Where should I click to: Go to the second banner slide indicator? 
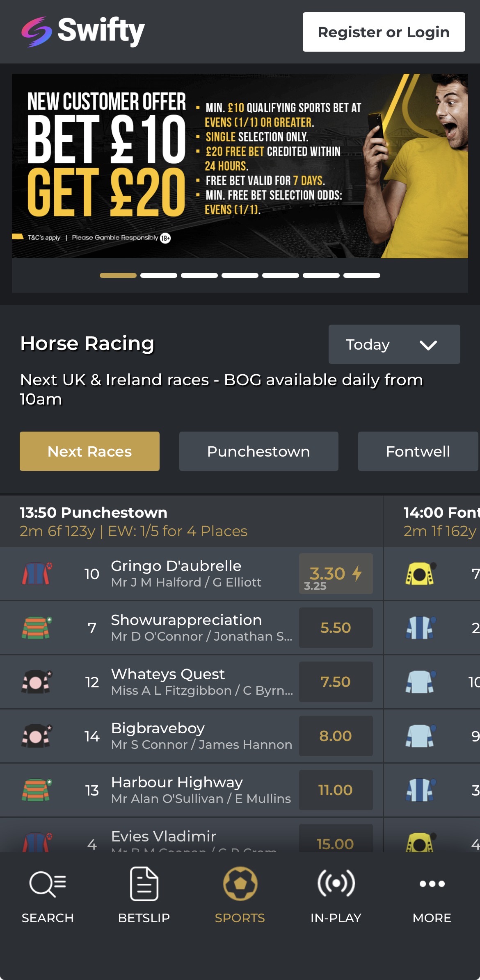click(x=159, y=275)
